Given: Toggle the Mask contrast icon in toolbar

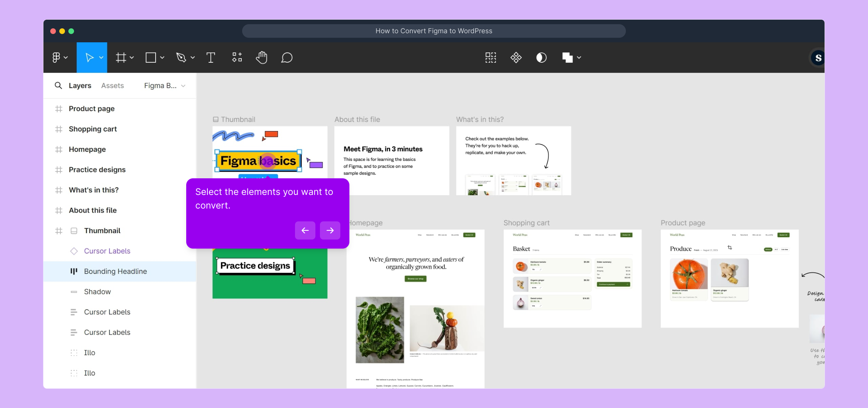Looking at the screenshot, I should coord(541,57).
